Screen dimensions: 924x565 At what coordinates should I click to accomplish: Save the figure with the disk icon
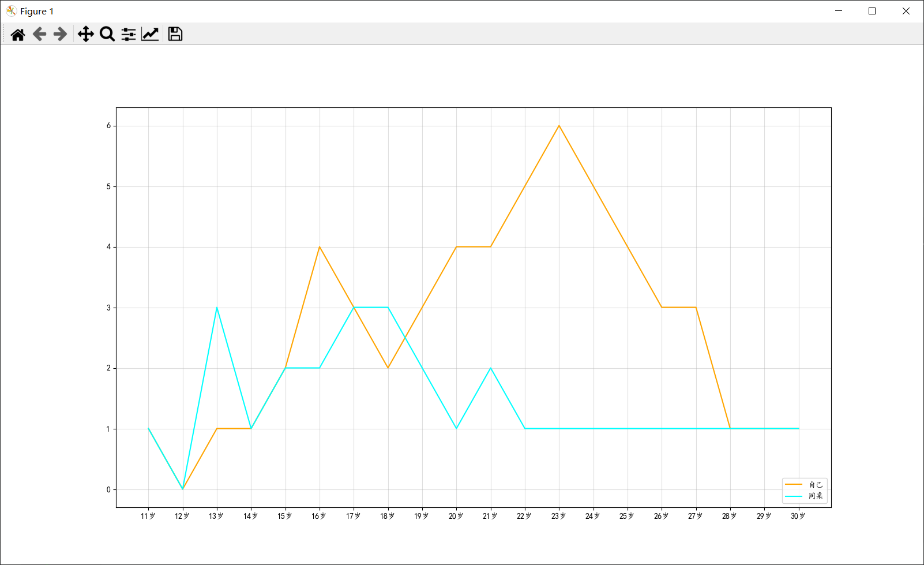pos(175,35)
